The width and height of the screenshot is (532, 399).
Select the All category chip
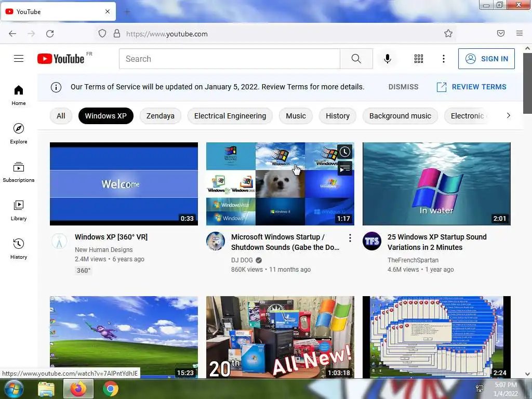click(x=61, y=116)
